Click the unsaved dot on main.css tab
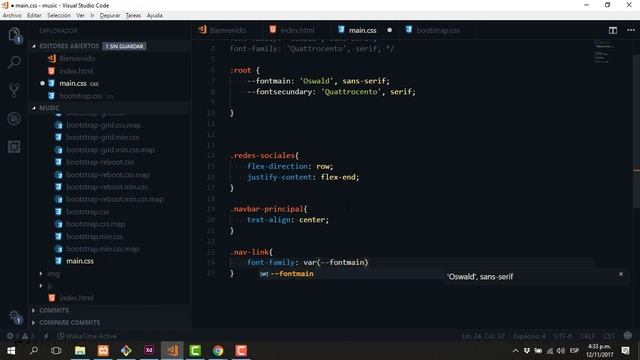640x360 pixels. (x=389, y=30)
